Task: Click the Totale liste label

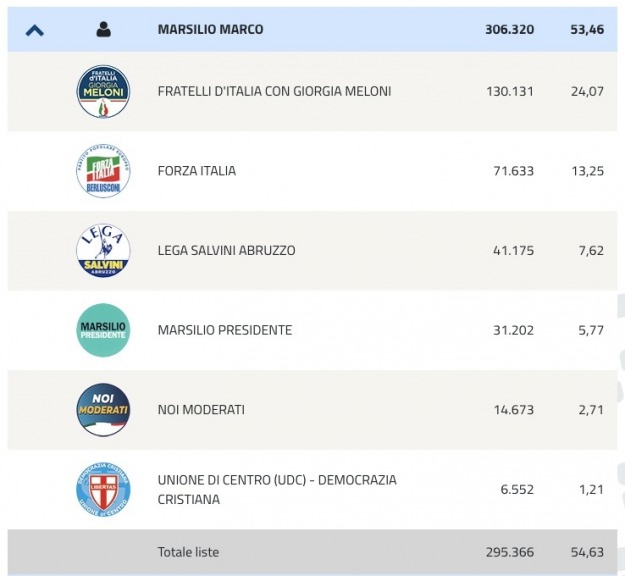Action: click(x=188, y=552)
